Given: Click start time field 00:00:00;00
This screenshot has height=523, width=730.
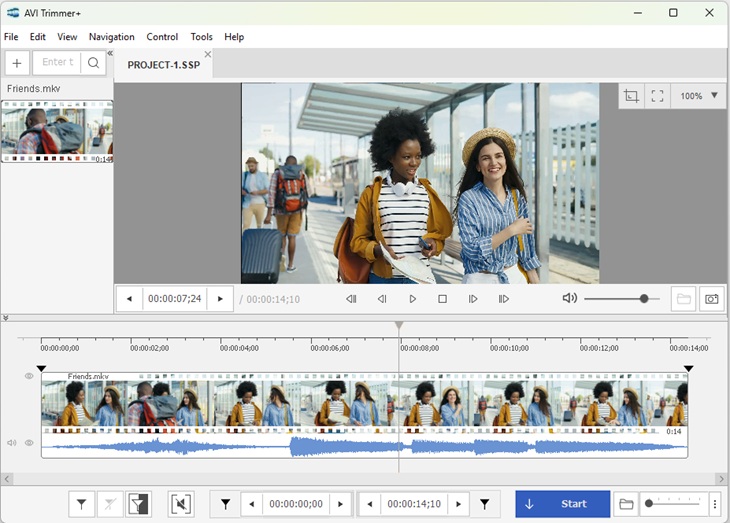Looking at the screenshot, I should point(296,504).
